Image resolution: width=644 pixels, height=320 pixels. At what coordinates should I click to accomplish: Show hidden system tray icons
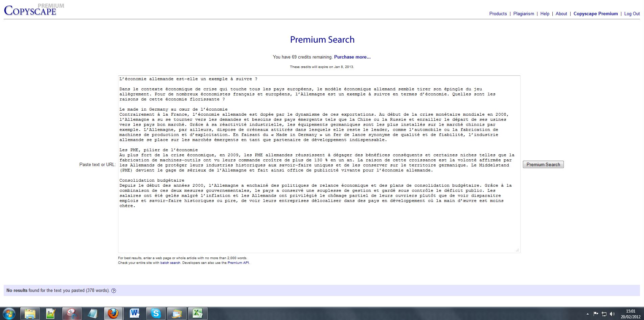(x=587, y=314)
